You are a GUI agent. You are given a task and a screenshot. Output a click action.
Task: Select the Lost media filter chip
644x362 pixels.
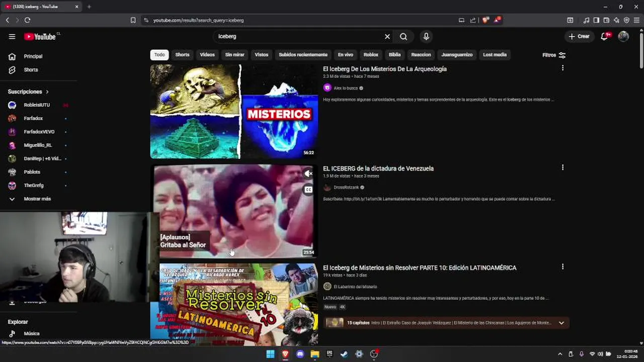pyautogui.click(x=495, y=55)
